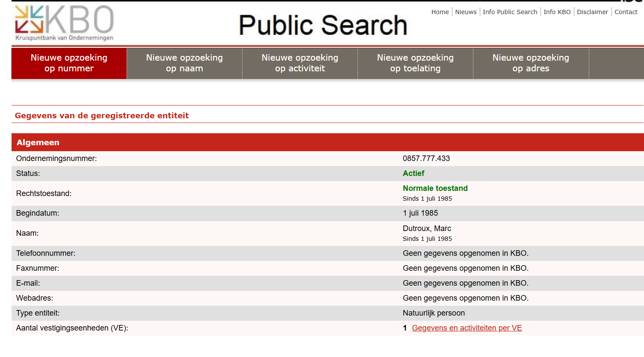Switch to Nieuwe opzoeking op activiteit
The image size is (644, 357).
(300, 63)
